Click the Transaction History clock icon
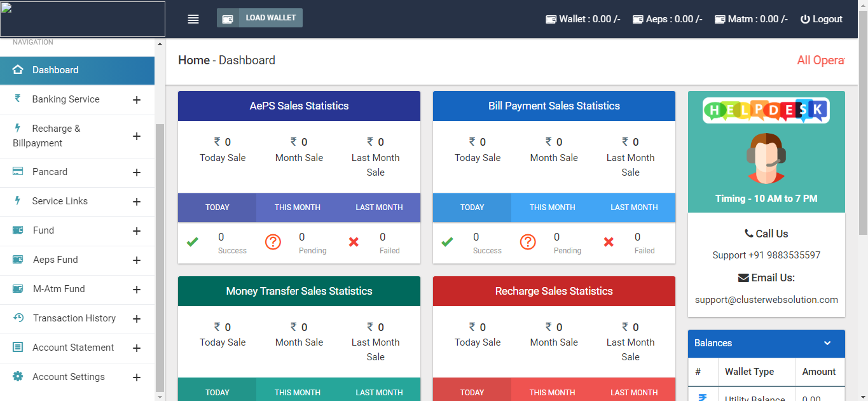Viewport: 868px width, 401px height. (x=18, y=318)
